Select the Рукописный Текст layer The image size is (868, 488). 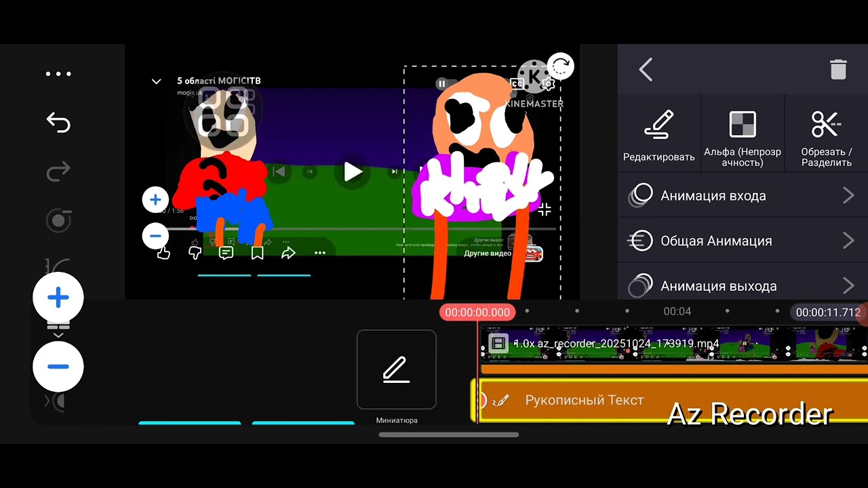pyautogui.click(x=669, y=401)
